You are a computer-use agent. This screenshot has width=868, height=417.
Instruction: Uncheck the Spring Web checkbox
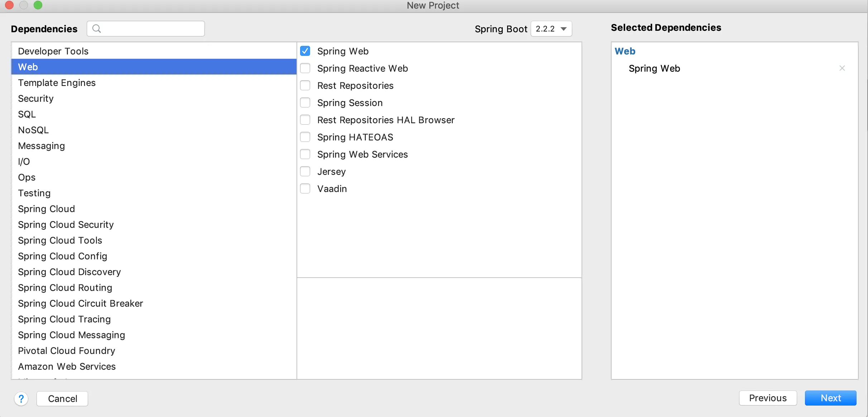(305, 51)
